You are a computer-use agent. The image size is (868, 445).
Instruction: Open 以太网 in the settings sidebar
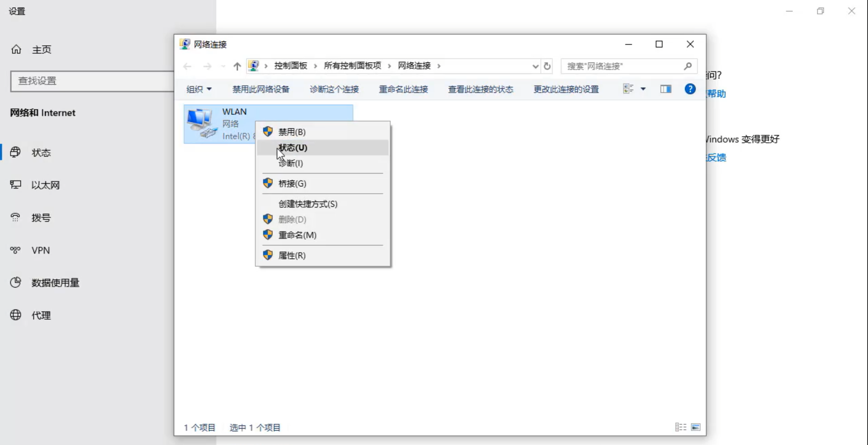(45, 185)
